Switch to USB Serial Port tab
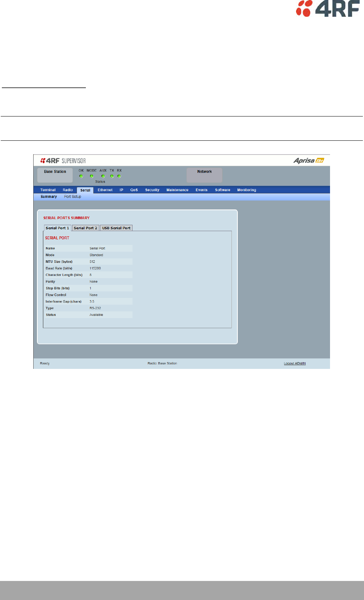The height and width of the screenshot is (600, 364). tap(116, 228)
